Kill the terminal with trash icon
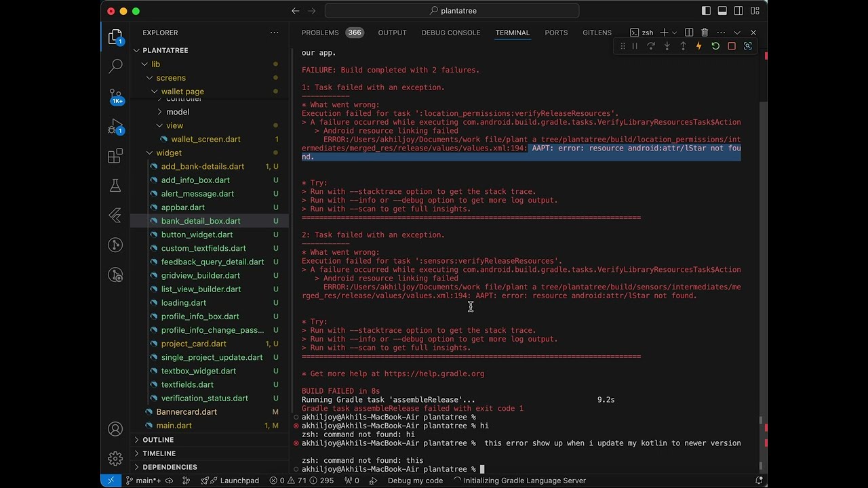 pos(705,33)
